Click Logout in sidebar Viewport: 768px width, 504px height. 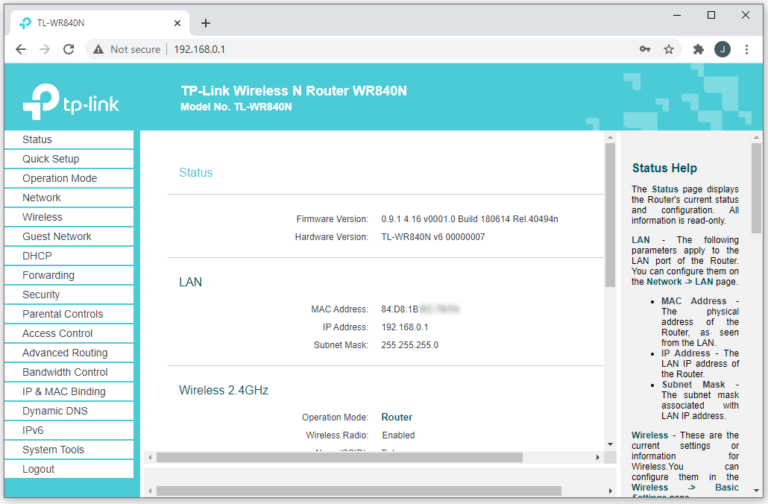coord(69,469)
